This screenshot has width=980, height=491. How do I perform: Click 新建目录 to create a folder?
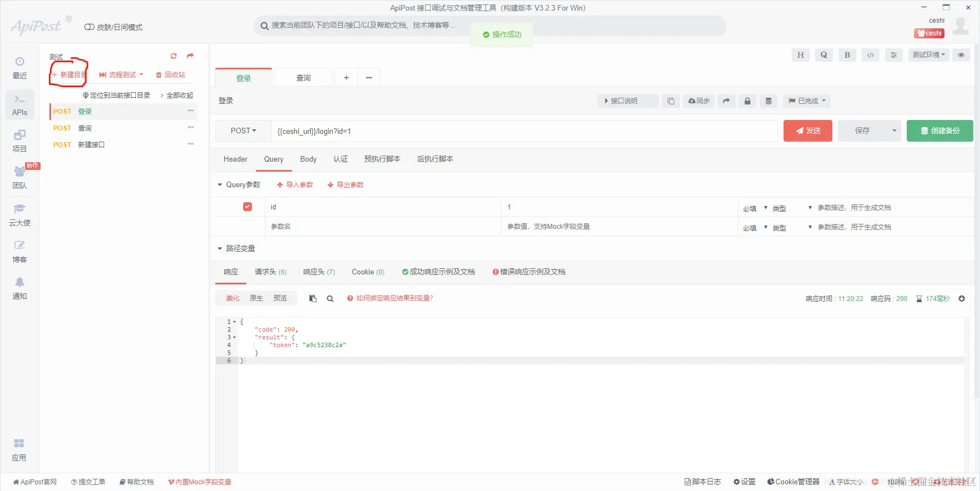click(69, 74)
